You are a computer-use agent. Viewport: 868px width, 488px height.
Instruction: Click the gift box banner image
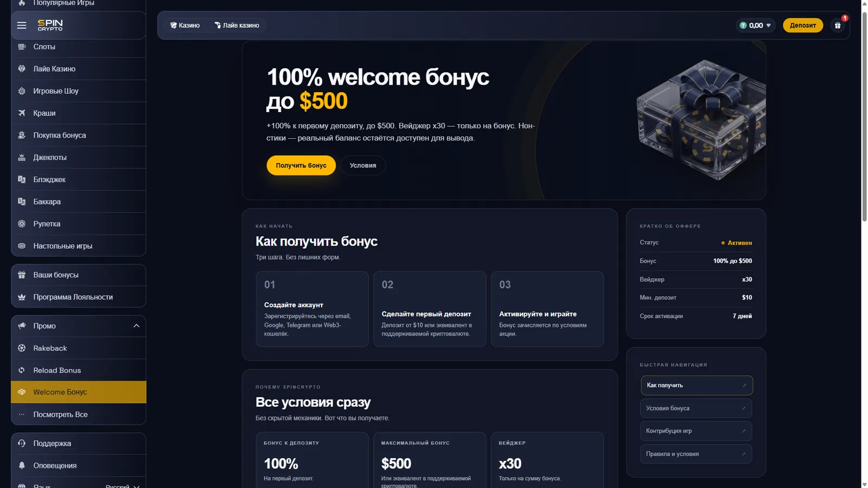point(701,120)
